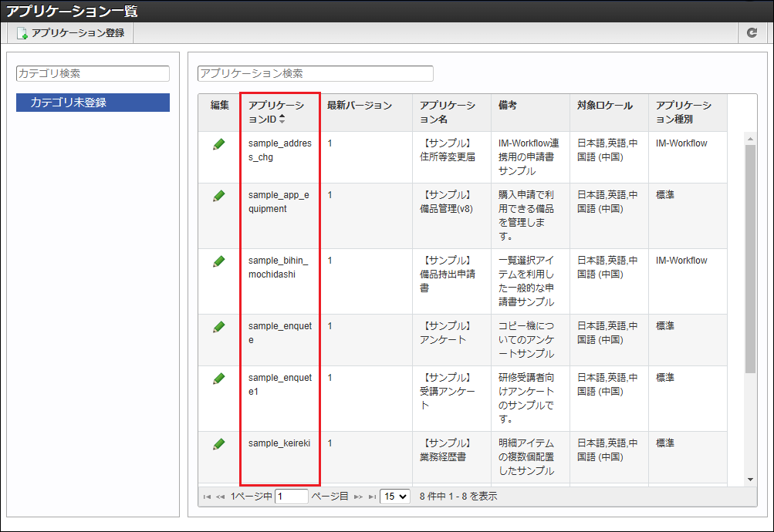Go to the first page of results

point(207,497)
